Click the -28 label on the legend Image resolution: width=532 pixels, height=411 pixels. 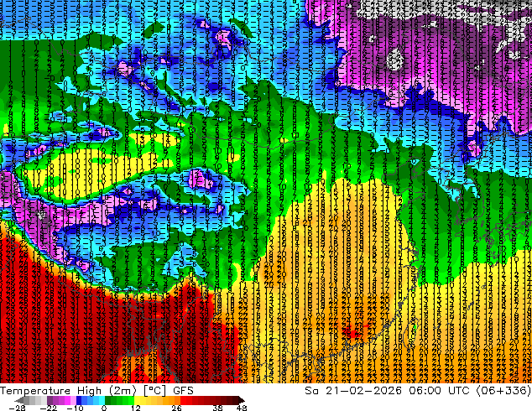pos(17,408)
